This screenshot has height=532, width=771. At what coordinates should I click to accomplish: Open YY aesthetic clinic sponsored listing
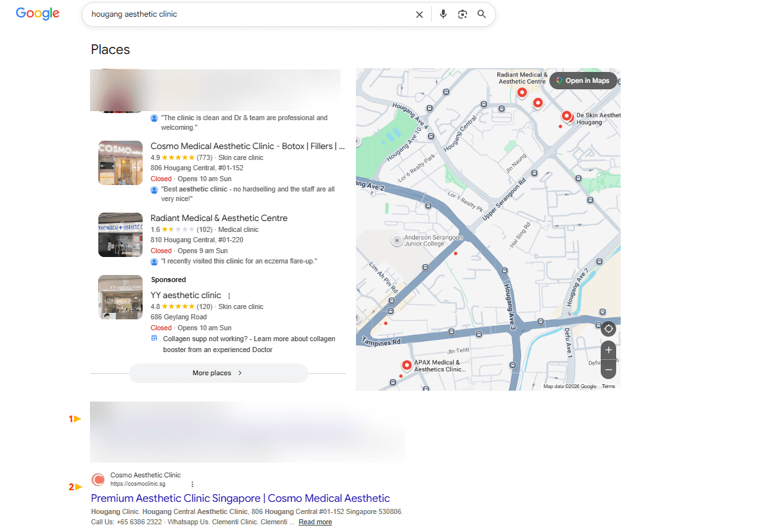[186, 296]
